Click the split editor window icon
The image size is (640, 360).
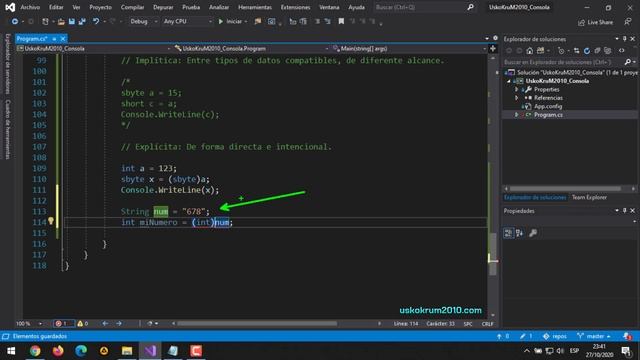pos(493,49)
